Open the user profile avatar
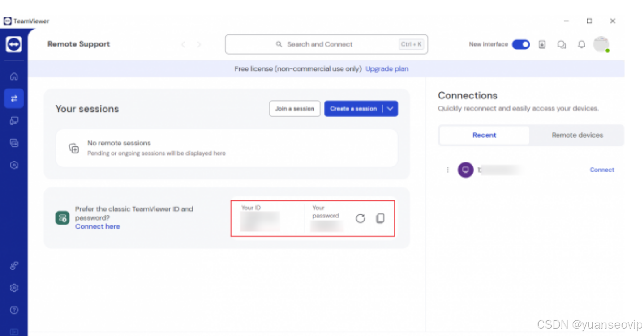 click(x=601, y=44)
